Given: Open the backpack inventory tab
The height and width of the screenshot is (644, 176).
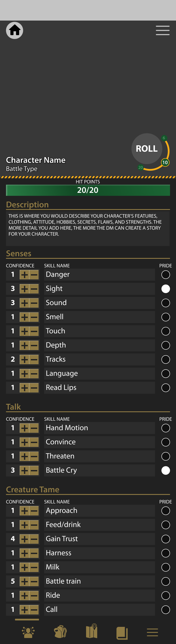Looking at the screenshot, I should click(61, 632).
